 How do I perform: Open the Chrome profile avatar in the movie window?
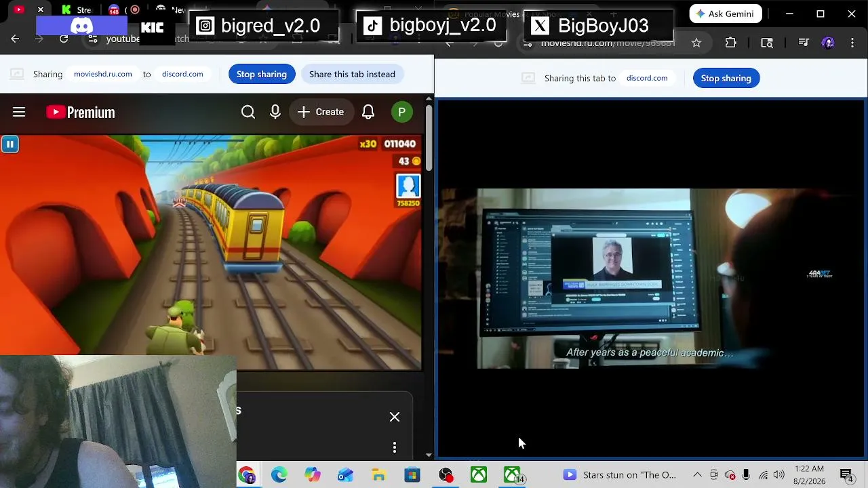[x=828, y=43]
